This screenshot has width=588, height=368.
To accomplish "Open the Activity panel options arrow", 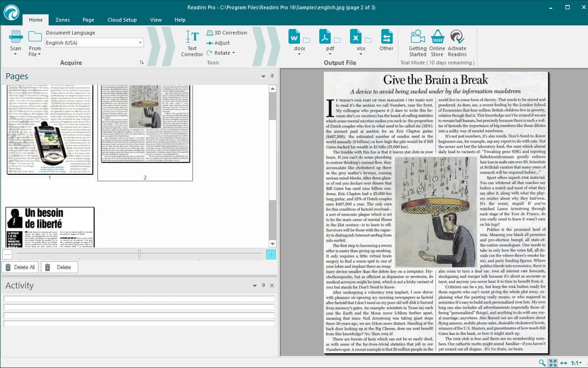I will [x=255, y=286].
